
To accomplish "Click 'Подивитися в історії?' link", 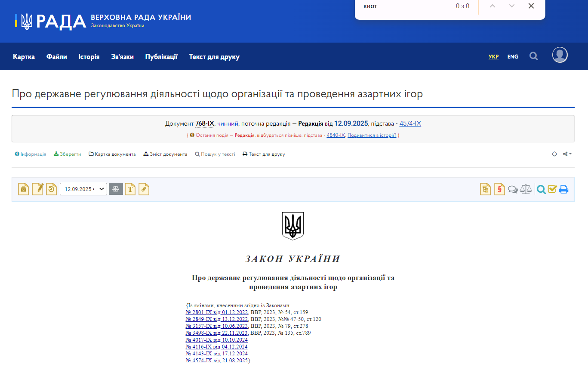I will tap(372, 135).
